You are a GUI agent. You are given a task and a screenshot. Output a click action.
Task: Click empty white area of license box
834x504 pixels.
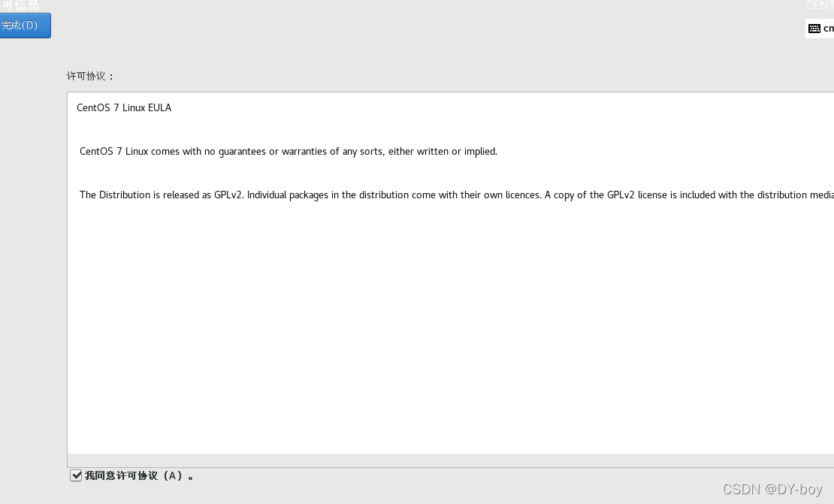point(451,330)
